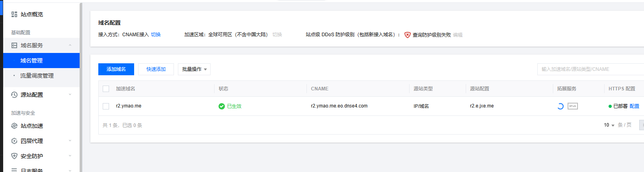
Task: Open 站点加速 menu item
Action: tap(32, 126)
